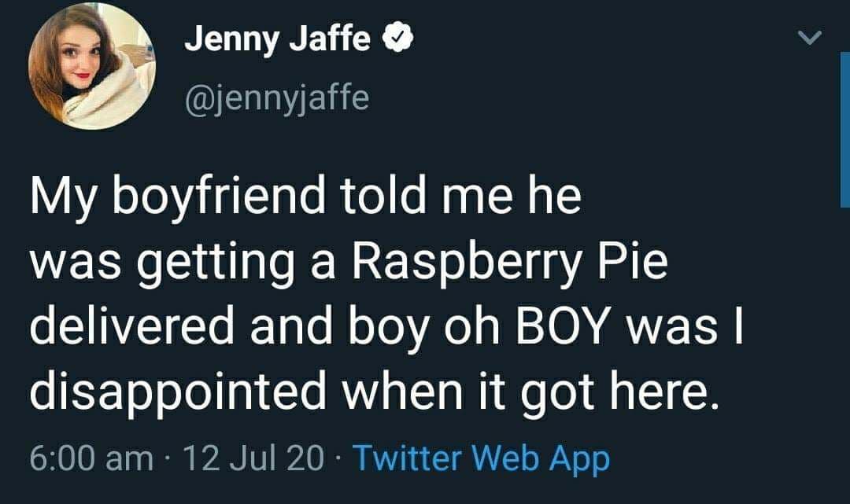
Task: Click the 6:00 am timestamp
Action: point(91,458)
